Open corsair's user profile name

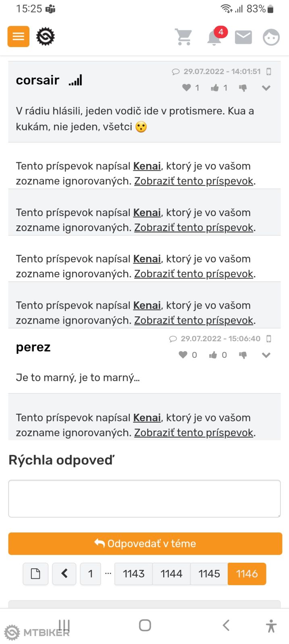37,80
